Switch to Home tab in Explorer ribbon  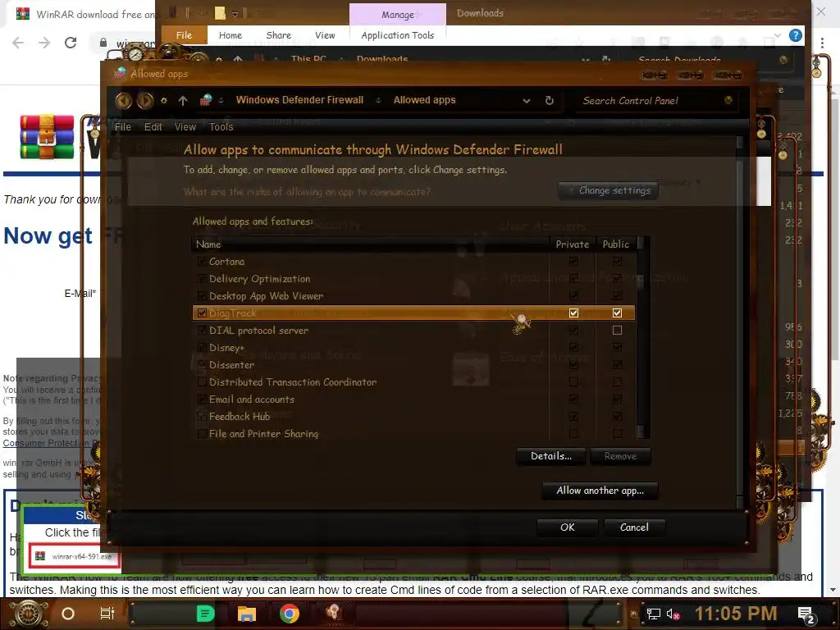231,35
